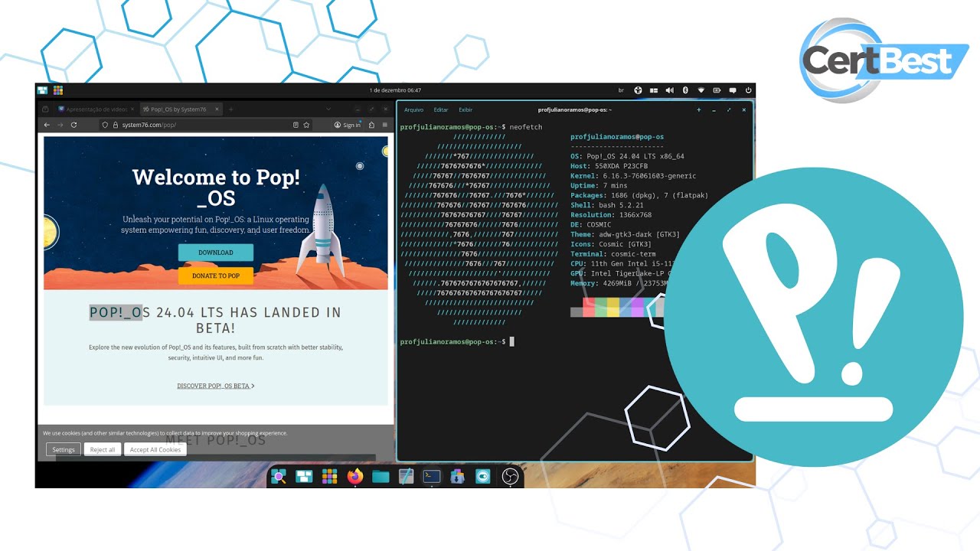
Task: Open the accessibility menu in the top panel
Action: 638,90
